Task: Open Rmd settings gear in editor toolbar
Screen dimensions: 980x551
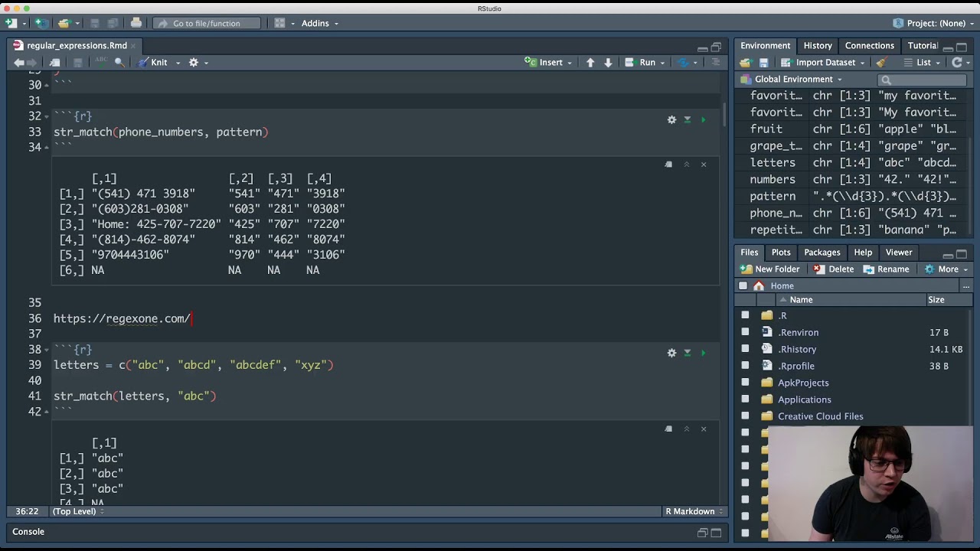Action: (x=194, y=62)
